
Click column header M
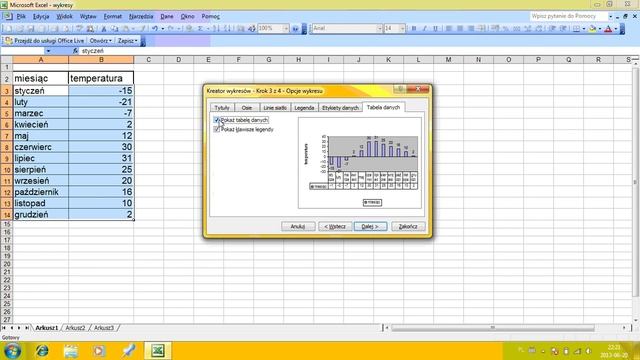tap(448, 60)
